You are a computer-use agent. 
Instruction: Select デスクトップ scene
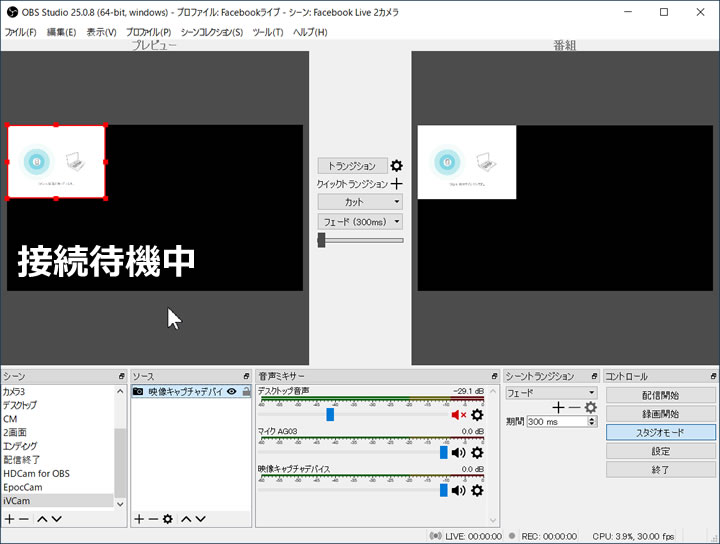pos(57,405)
